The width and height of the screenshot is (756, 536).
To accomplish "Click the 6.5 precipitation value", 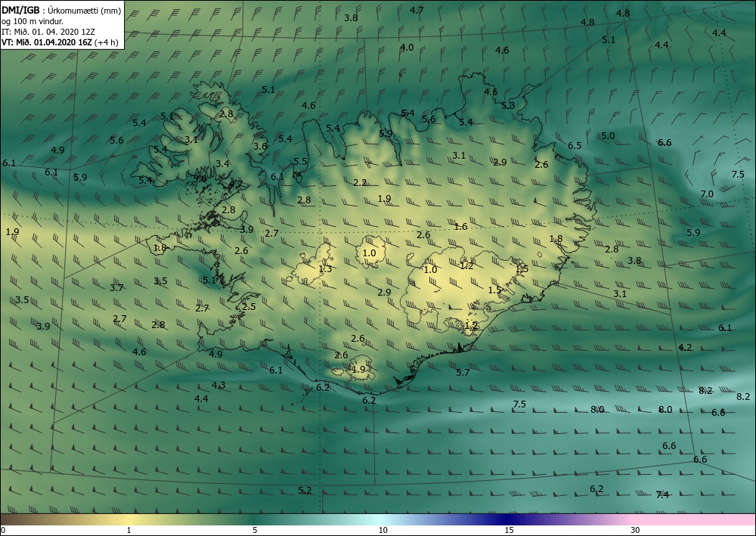I will click(575, 146).
